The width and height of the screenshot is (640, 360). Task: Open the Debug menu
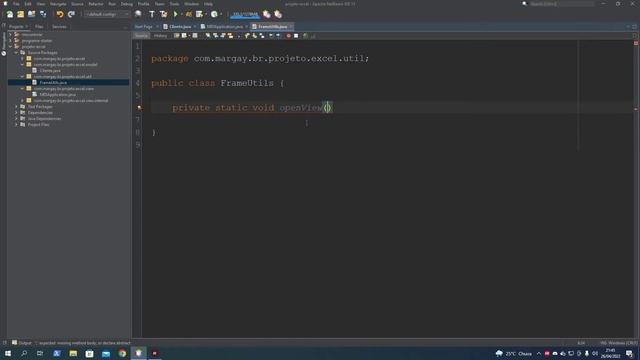pos(127,4)
